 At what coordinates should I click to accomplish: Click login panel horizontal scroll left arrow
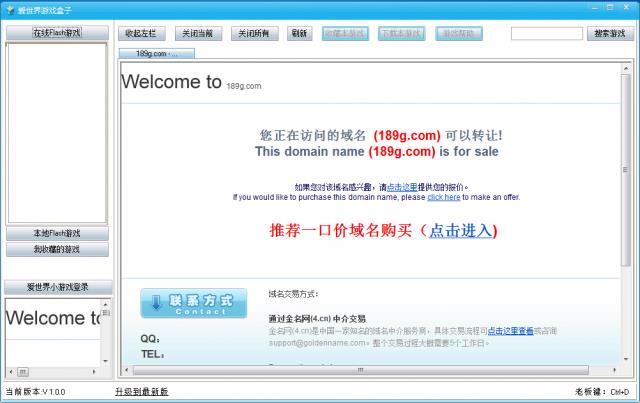(11, 372)
